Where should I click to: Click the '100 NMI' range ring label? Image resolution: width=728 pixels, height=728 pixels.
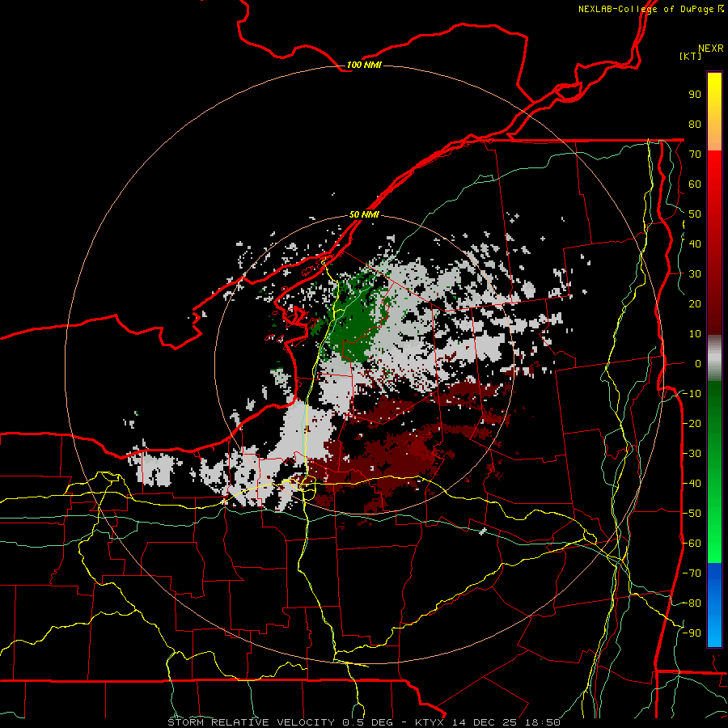(364, 65)
